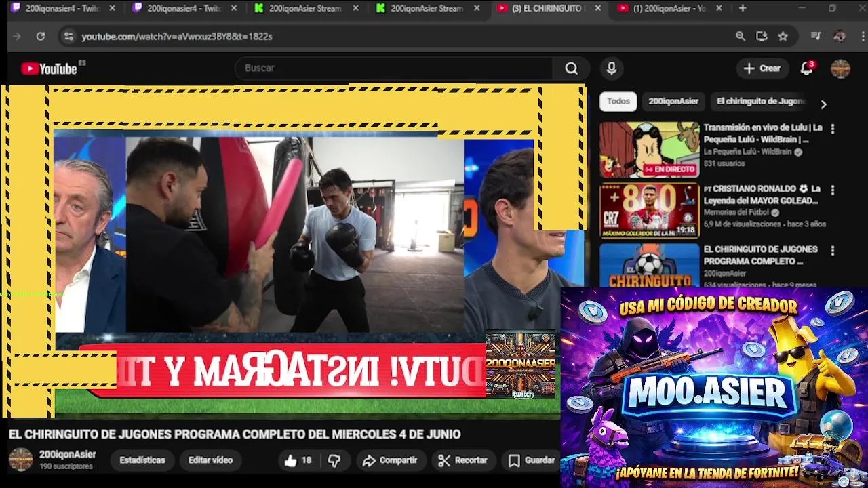The image size is (868, 488).
Task: Open YouTube notifications bell
Action: [806, 68]
